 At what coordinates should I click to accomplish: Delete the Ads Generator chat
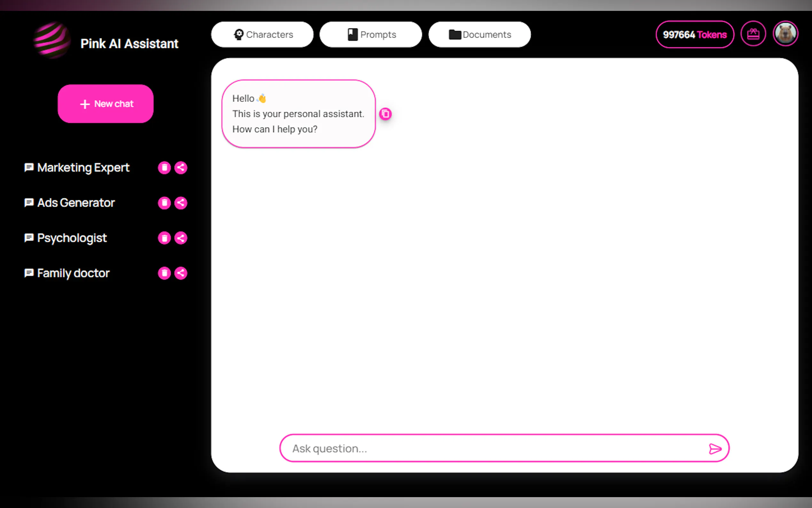164,202
